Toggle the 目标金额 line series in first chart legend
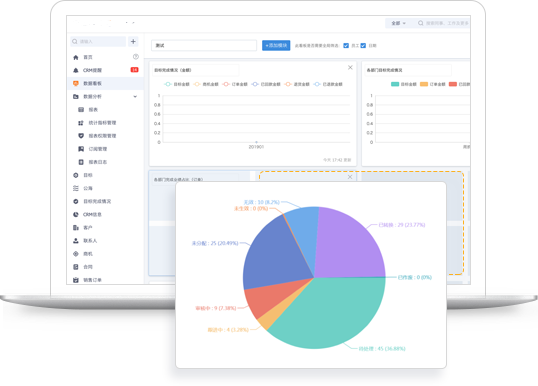Image resolution: width=538 pixels, height=386 pixels. (177, 84)
